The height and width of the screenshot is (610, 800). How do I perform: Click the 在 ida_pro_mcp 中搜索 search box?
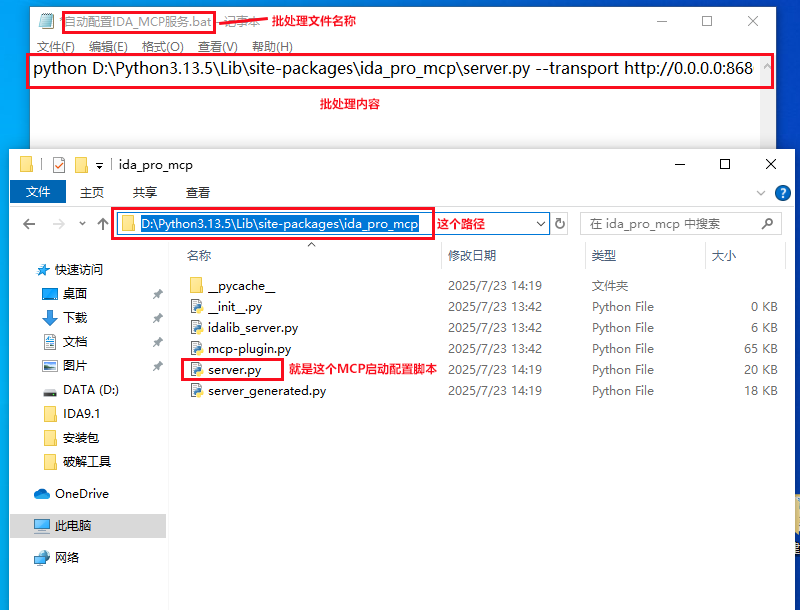(x=681, y=224)
